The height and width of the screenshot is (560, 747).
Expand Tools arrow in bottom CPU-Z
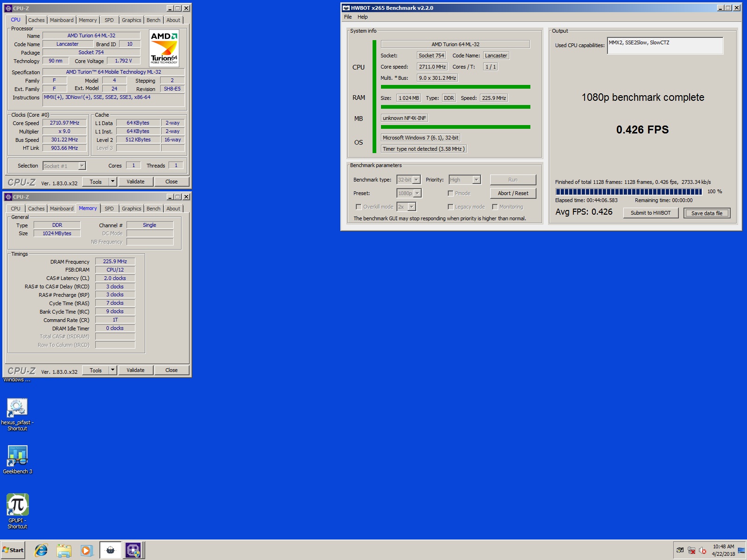113,370
